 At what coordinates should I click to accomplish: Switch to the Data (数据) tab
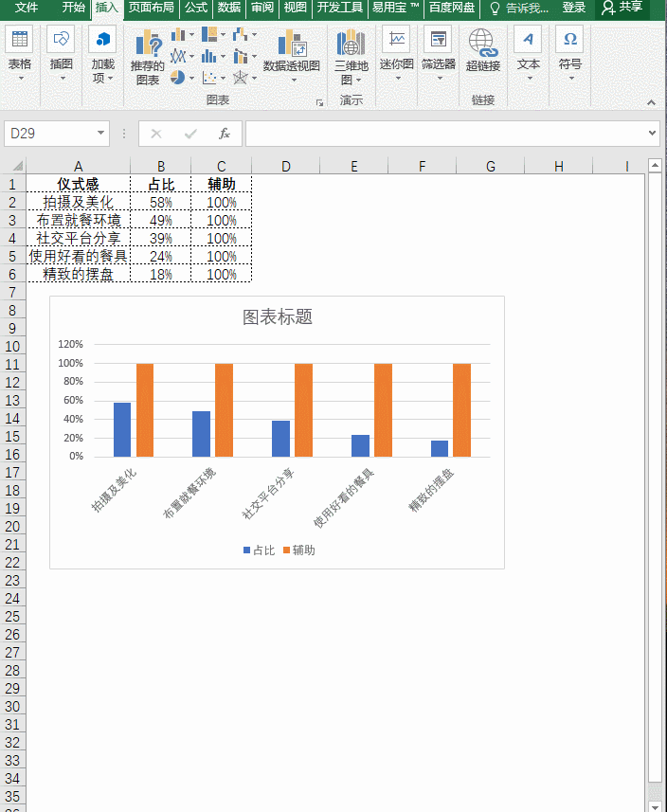tap(229, 8)
